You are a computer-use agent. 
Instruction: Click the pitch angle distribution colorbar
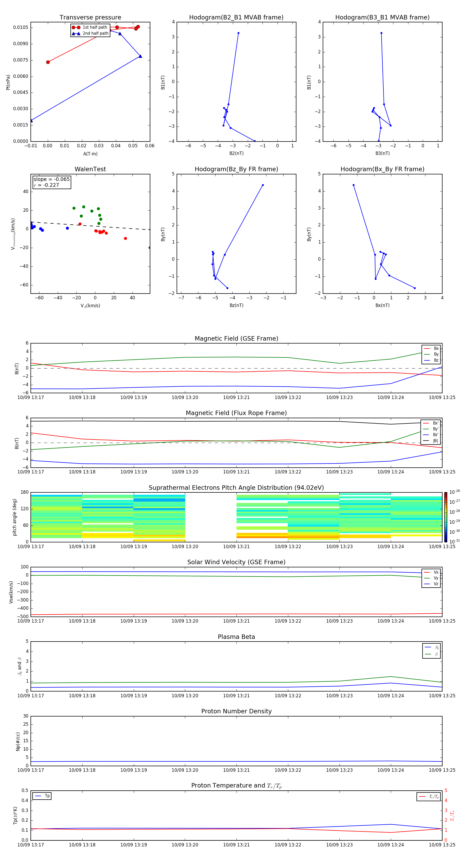tap(445, 517)
